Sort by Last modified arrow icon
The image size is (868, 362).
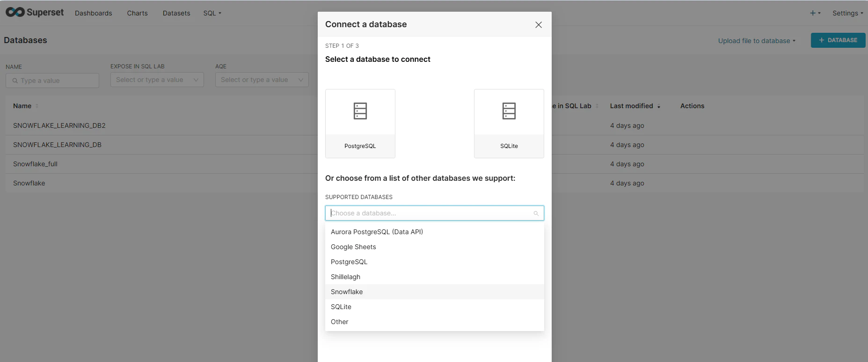659,107
